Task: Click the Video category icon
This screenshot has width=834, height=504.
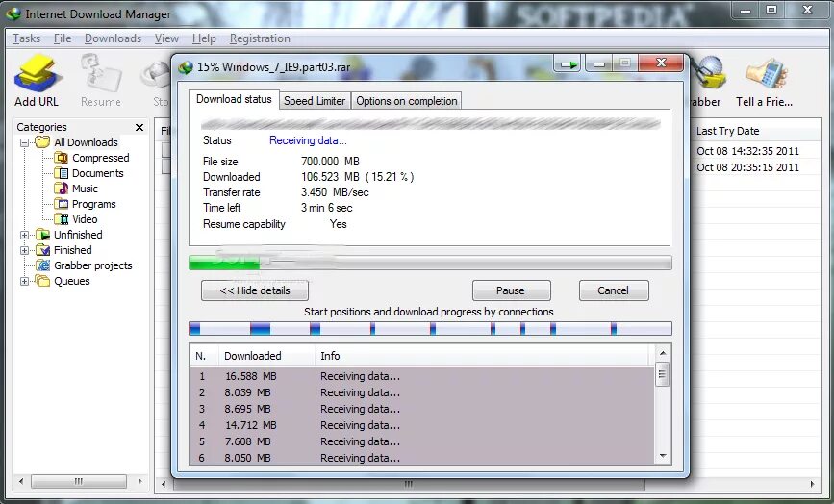Action: point(62,219)
